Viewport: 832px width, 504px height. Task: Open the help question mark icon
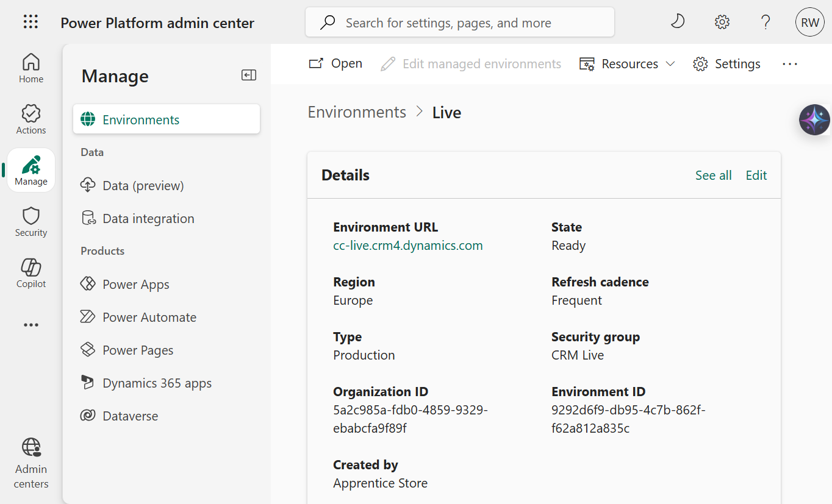766,23
